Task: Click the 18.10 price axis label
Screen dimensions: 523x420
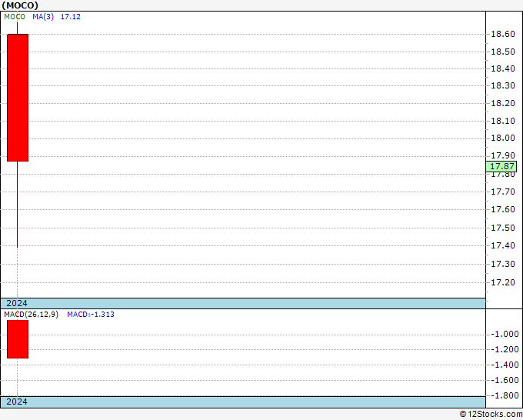Action: click(503, 121)
